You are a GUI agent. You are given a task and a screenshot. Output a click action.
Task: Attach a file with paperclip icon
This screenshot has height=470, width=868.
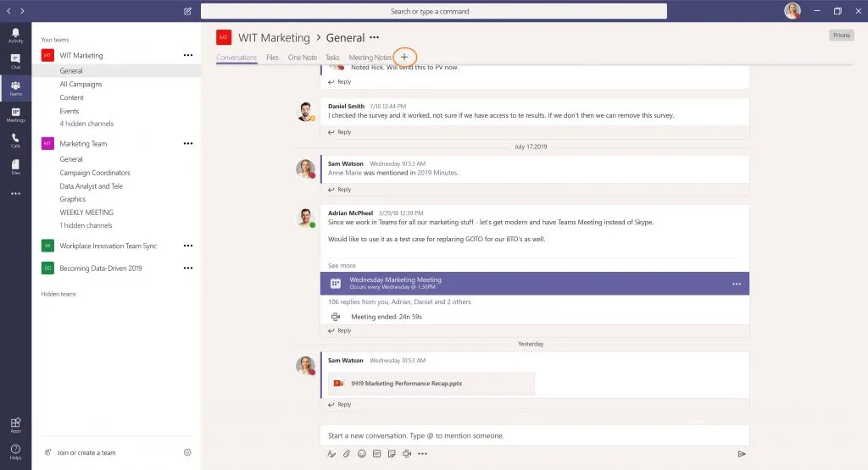click(347, 454)
